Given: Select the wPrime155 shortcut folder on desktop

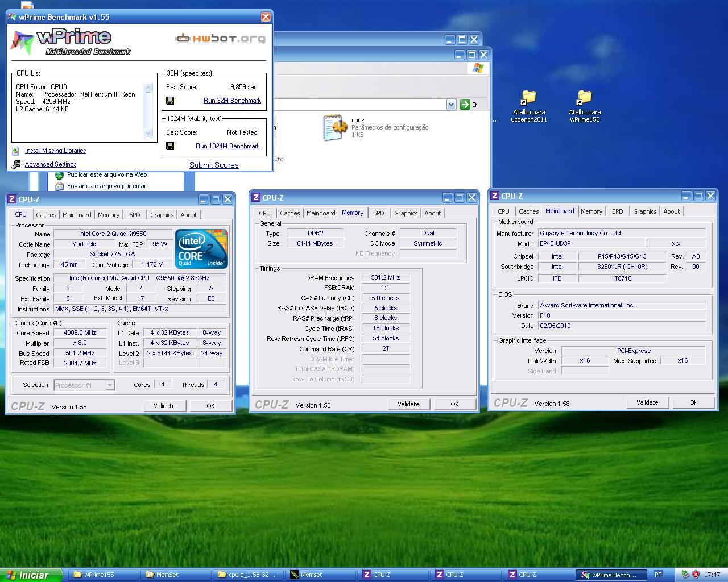Looking at the screenshot, I should [584, 98].
